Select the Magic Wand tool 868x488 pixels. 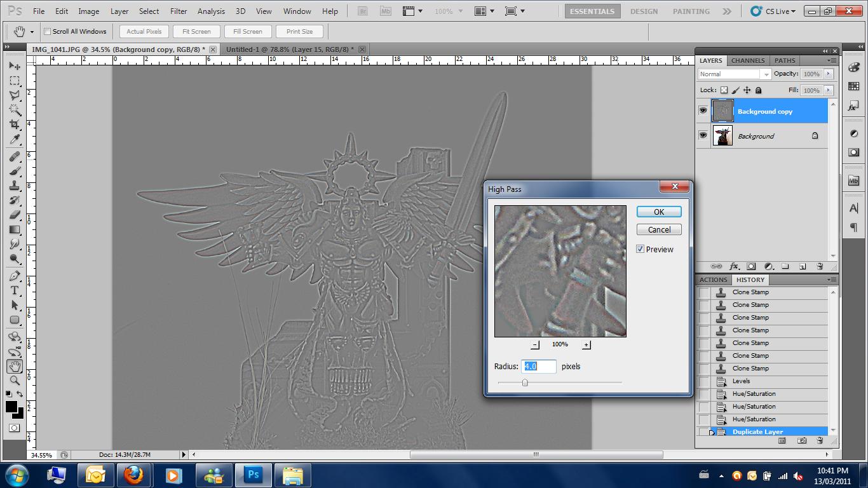(x=15, y=110)
